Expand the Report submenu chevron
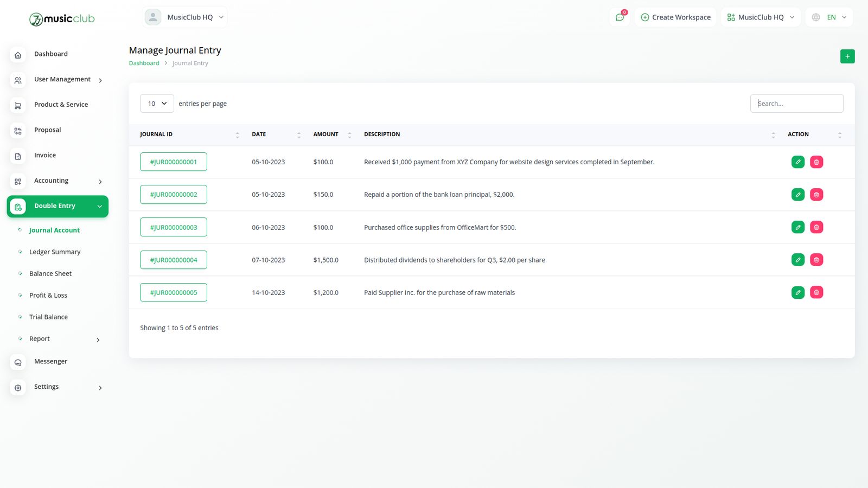The width and height of the screenshot is (868, 488). [98, 340]
